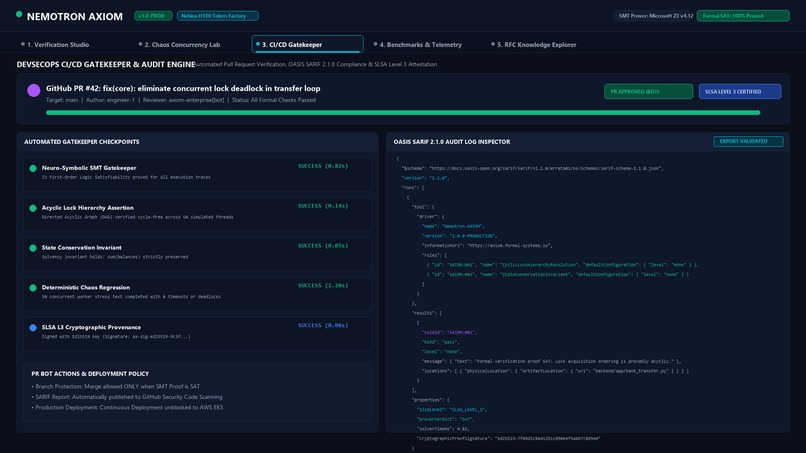Click the green dot for Deterministic Chaos Regression
Viewport: 806px width, 453px height.
tap(33, 288)
